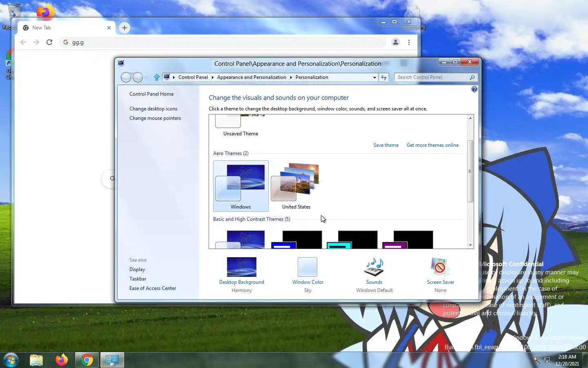This screenshot has height=368, width=588.
Task: Open Ease of Access Center link
Action: (x=153, y=288)
